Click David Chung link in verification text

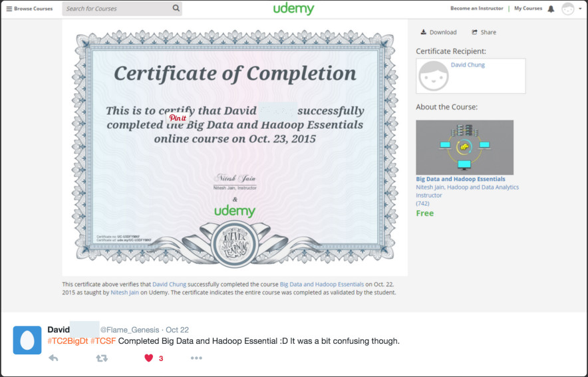point(169,285)
